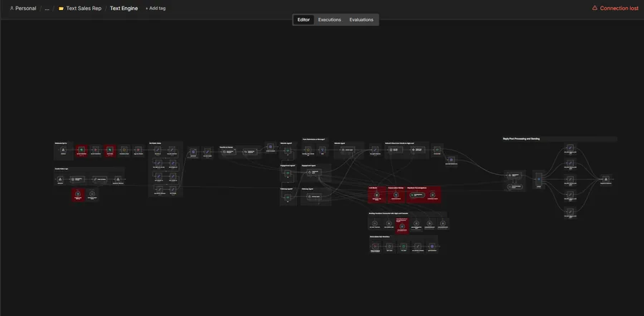Select the Editor tab
The height and width of the screenshot is (316, 644).
coord(303,20)
